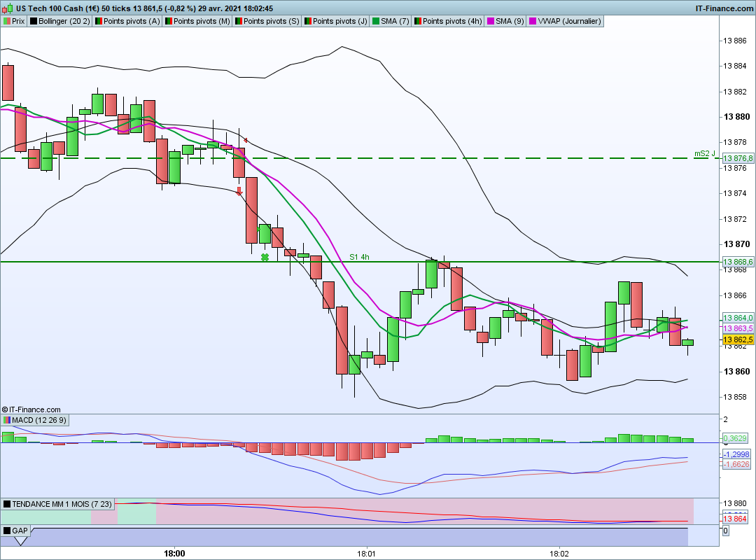Click the 13 860 price axis label

pyautogui.click(x=736, y=372)
